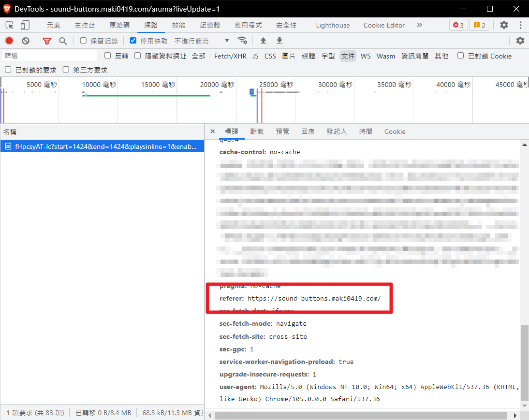
Task: Switch to the 主控台 tab
Action: pyautogui.click(x=85, y=25)
